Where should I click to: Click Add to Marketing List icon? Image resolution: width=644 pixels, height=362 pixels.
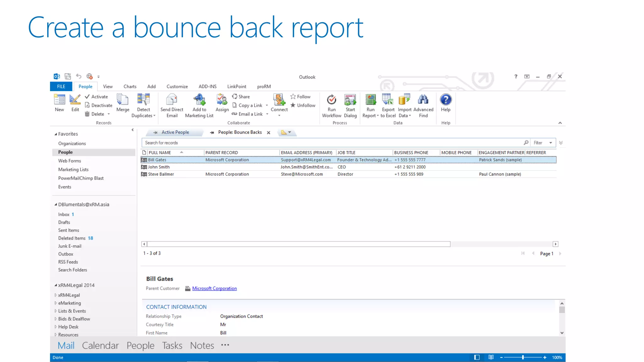click(199, 100)
